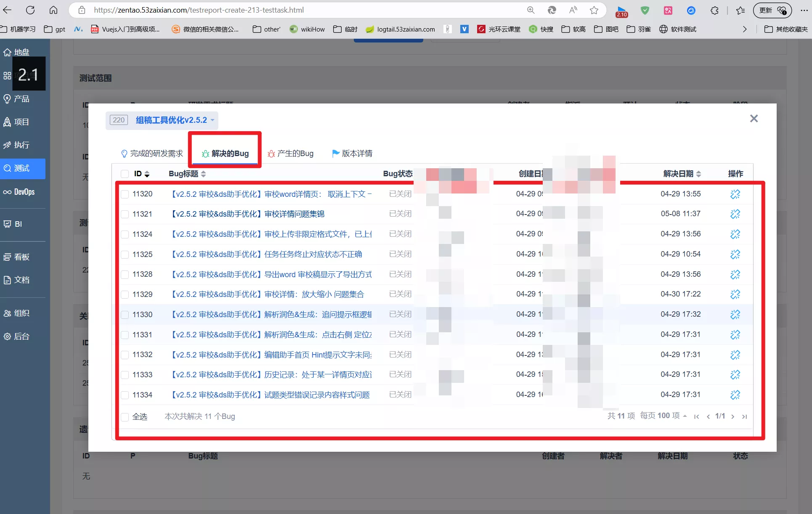Tick checkbox for bug 11328
812x514 pixels.
(125, 274)
